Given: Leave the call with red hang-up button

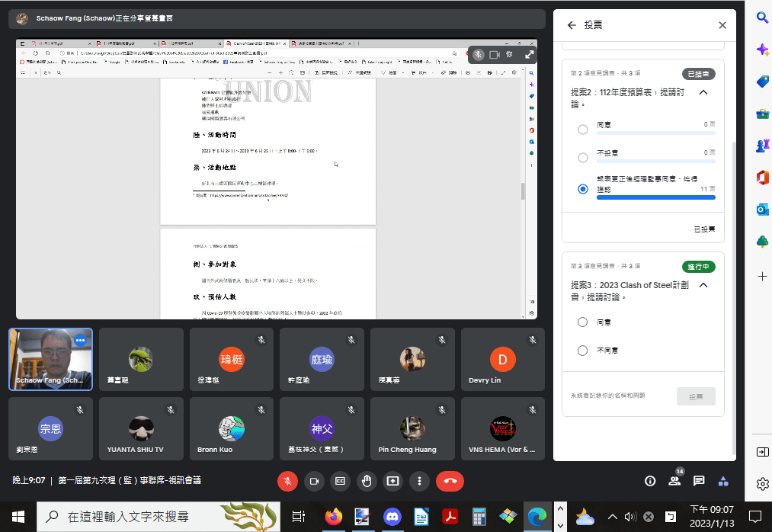Looking at the screenshot, I should tap(450, 481).
